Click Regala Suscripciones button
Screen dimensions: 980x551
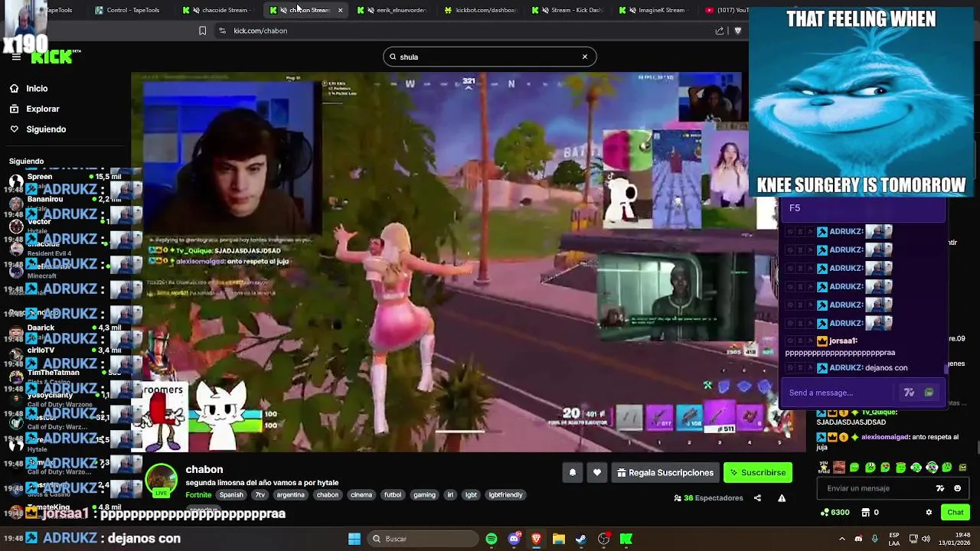click(665, 473)
